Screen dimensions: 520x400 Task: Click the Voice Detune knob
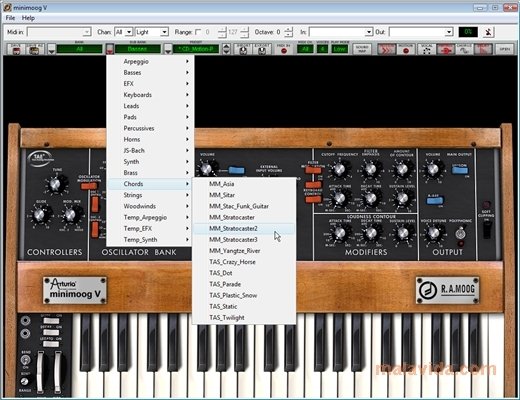433,233
